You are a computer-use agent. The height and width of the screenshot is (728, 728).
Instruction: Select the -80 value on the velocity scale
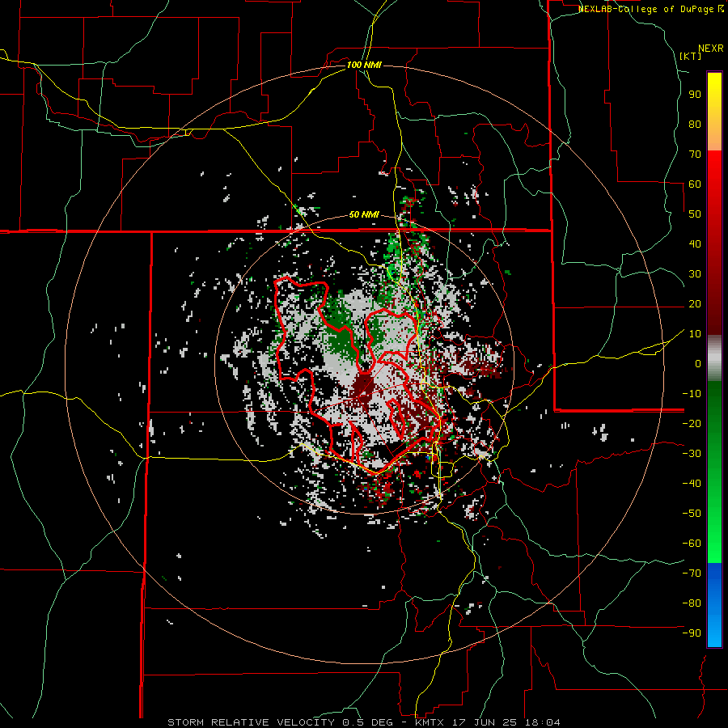coord(692,603)
